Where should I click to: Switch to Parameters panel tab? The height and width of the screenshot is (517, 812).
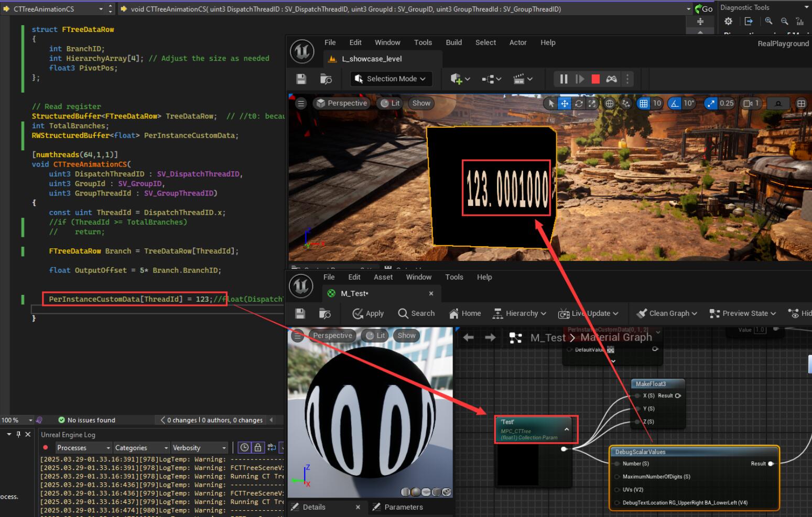[404, 507]
